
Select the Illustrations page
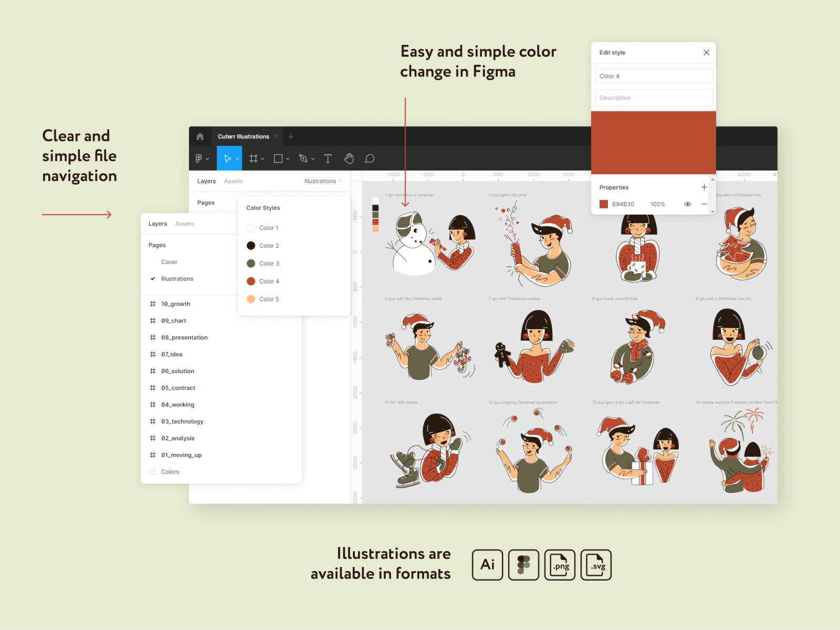click(x=177, y=279)
